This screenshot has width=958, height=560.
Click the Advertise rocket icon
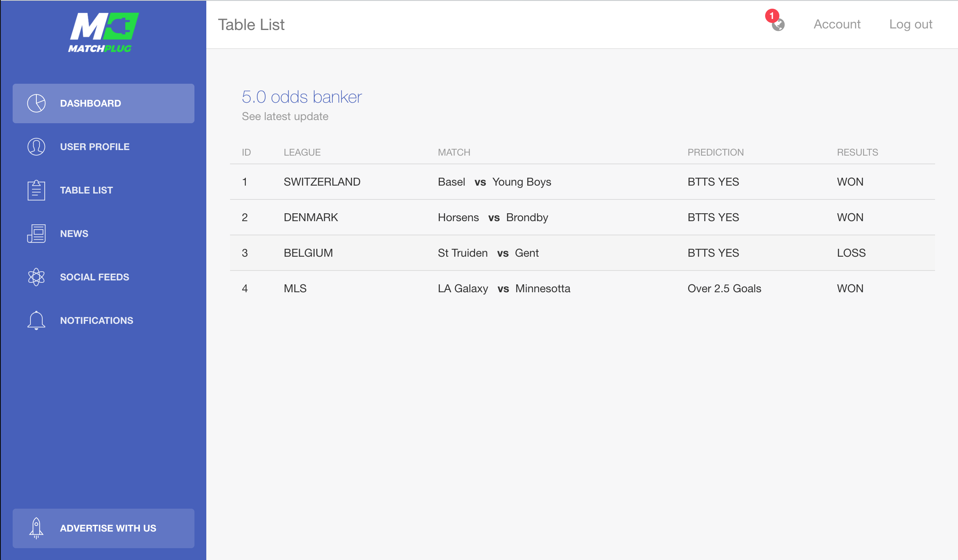[x=36, y=528]
